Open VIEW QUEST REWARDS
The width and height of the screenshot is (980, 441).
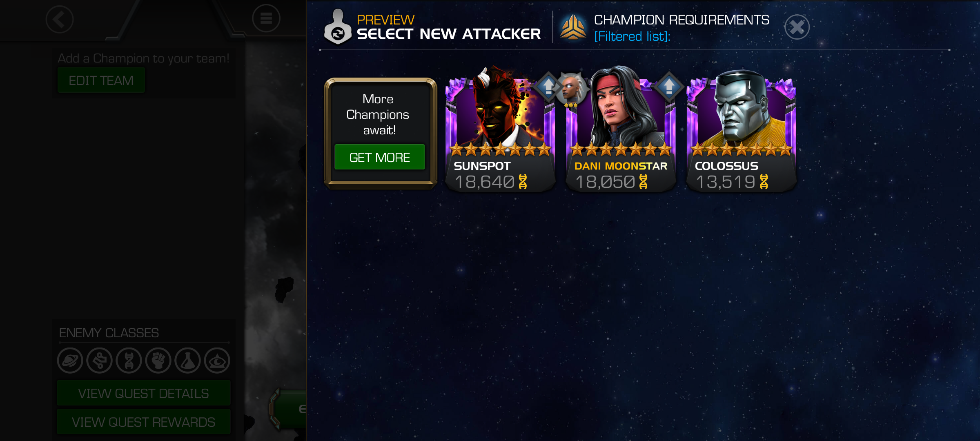[x=144, y=422]
